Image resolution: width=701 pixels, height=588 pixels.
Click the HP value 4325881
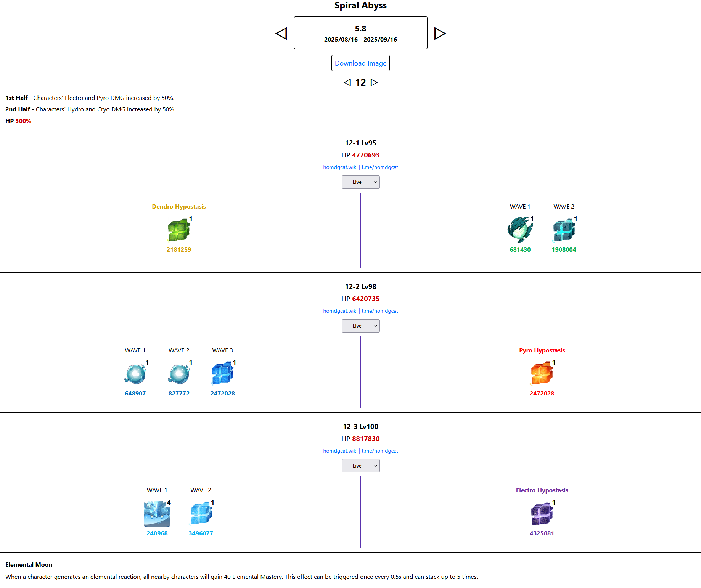pyautogui.click(x=542, y=533)
